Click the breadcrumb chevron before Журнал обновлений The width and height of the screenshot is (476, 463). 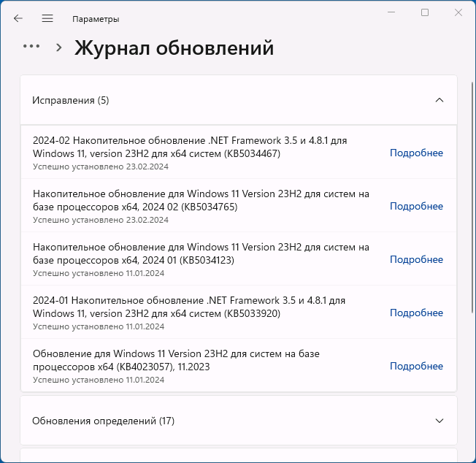(x=59, y=47)
